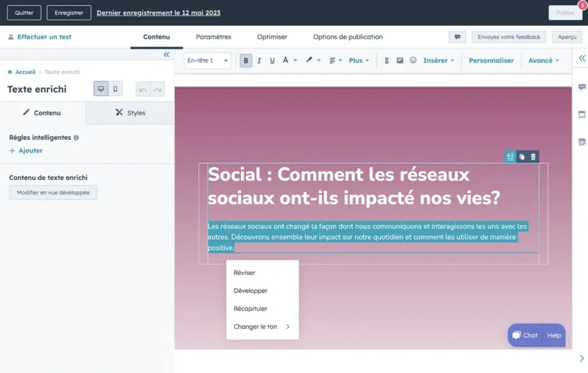Select Changer le ton in the context menu

pos(256,326)
